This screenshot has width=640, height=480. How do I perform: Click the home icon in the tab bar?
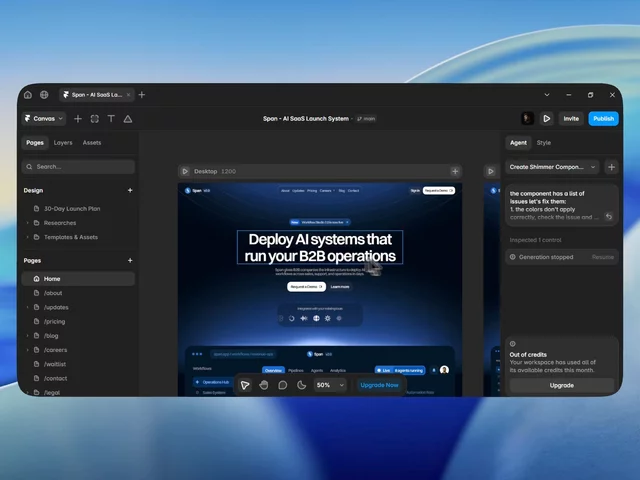click(28, 95)
